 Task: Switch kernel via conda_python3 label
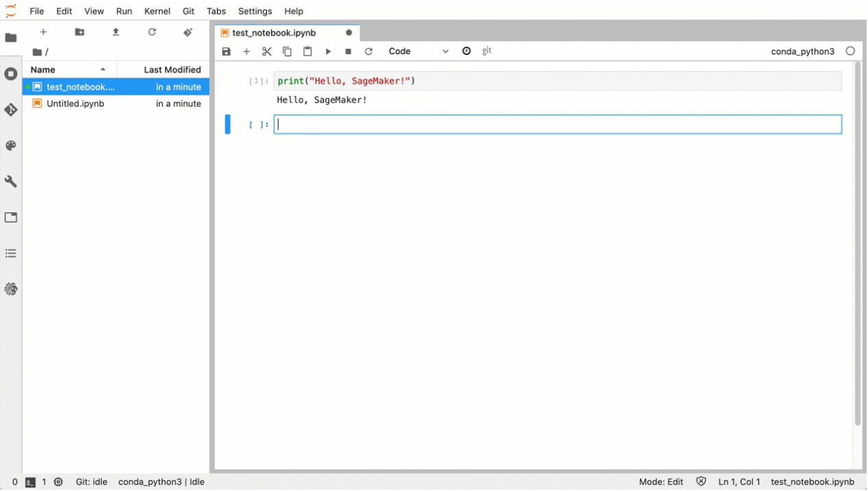[x=803, y=51]
